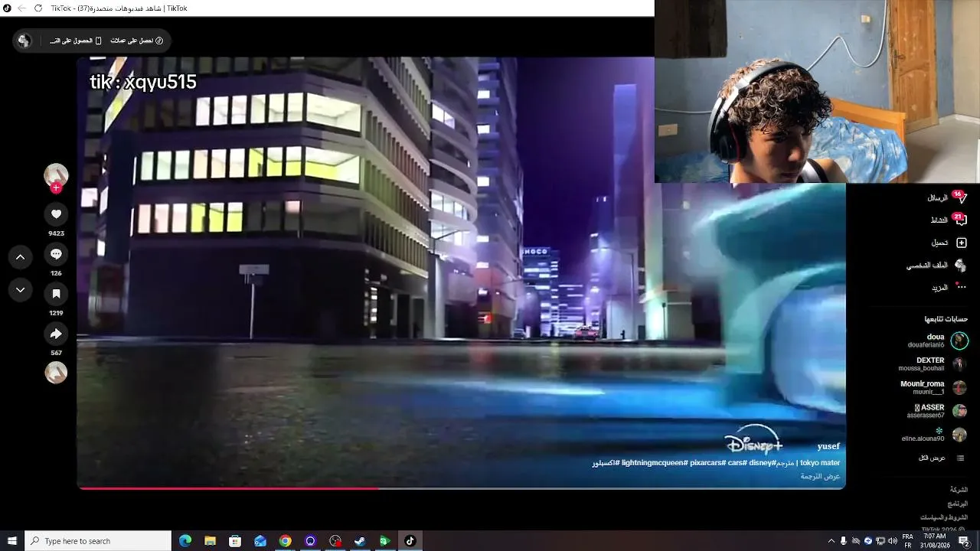Open the 'البرنامج' Program footer link

click(958, 504)
